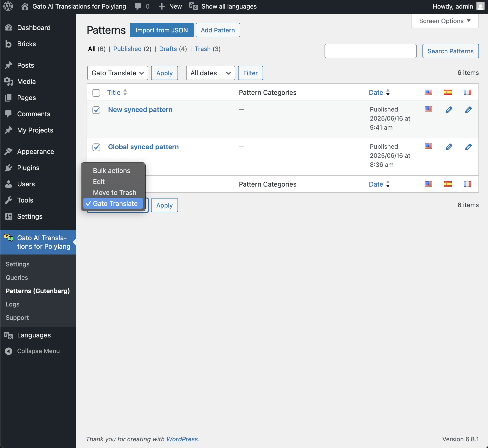Choose Move to Trash from bulk actions menu

pyautogui.click(x=114, y=193)
